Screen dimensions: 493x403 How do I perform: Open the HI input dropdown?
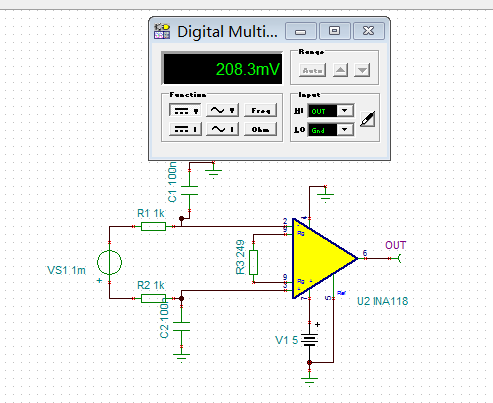[345, 110]
